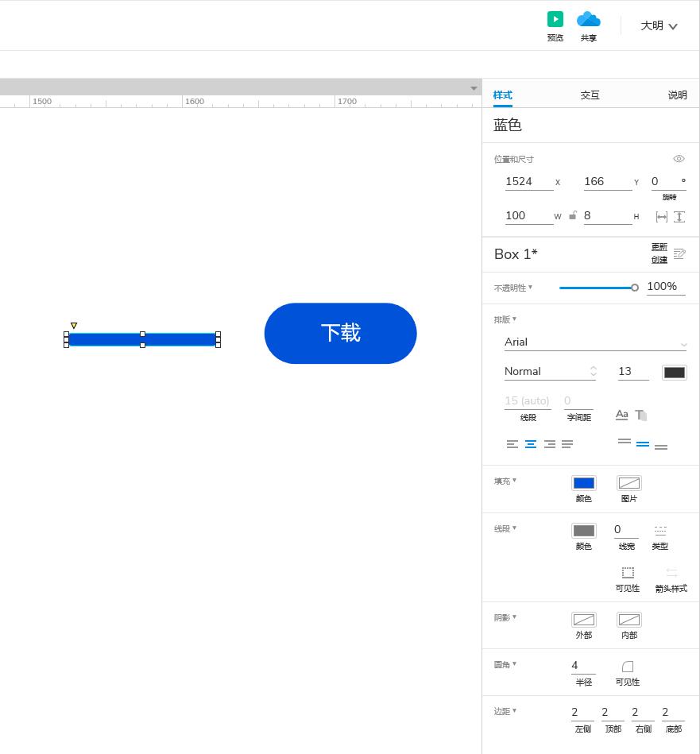This screenshot has width=700, height=754.
Task: Switch to the 说明 tab
Action: (x=677, y=95)
